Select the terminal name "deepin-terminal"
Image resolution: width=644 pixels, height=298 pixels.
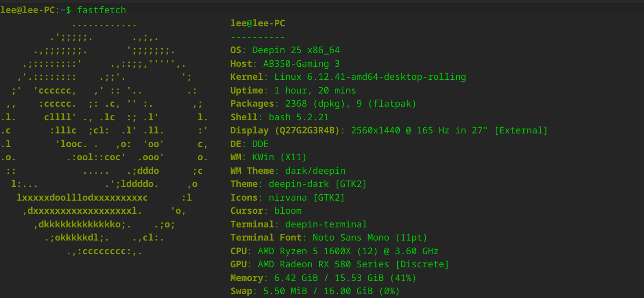click(326, 224)
